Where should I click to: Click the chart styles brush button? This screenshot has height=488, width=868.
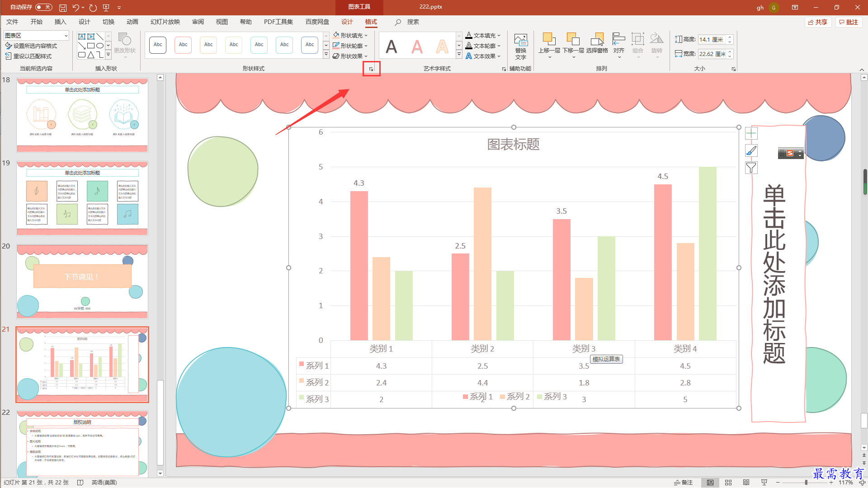tap(751, 150)
